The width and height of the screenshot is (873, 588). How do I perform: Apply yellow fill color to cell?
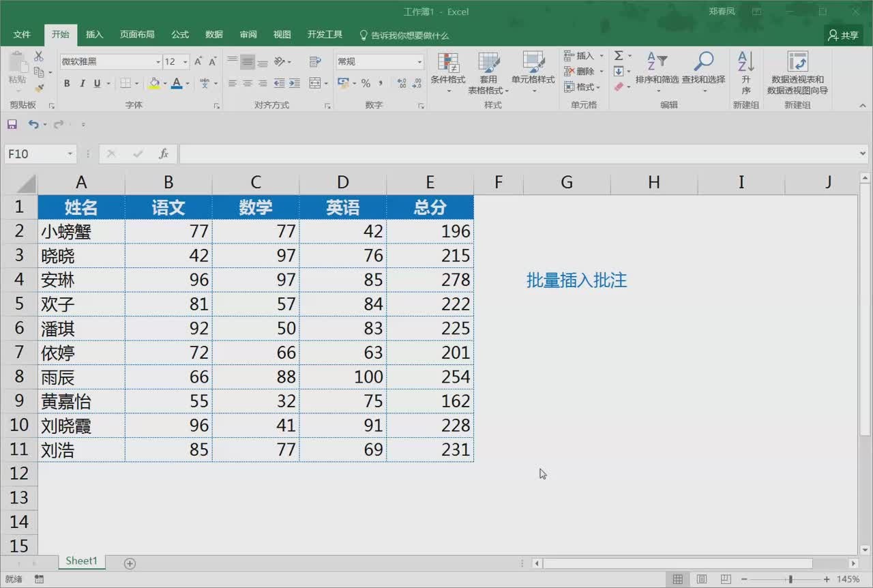(x=155, y=83)
